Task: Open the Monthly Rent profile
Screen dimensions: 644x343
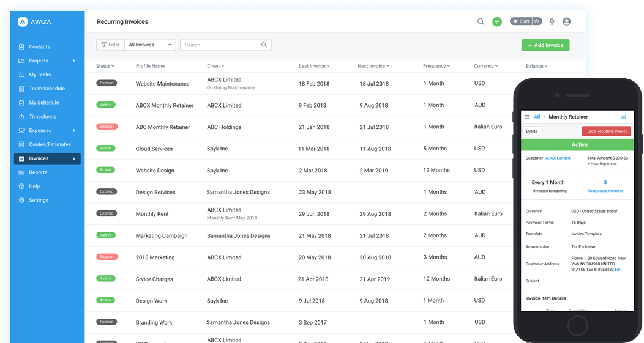Action: pyautogui.click(x=152, y=214)
